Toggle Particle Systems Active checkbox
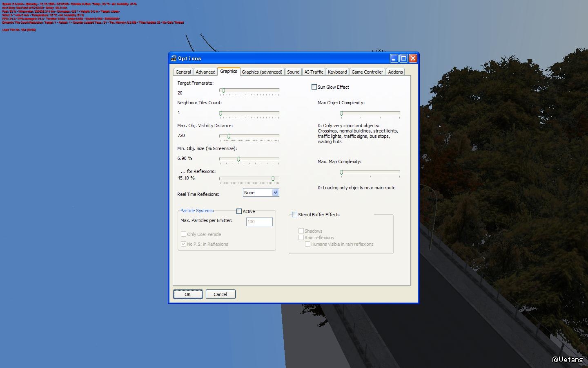Screen dimensions: 588x368 [239, 211]
